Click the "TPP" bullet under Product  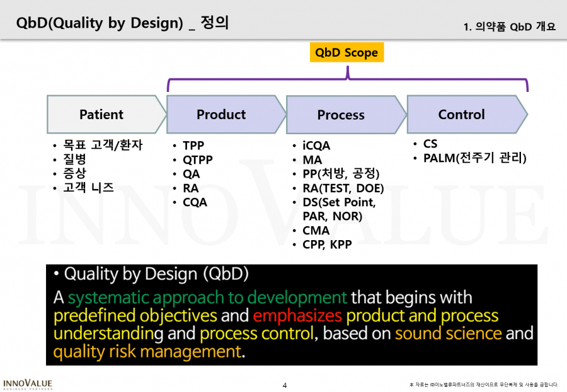[193, 146]
